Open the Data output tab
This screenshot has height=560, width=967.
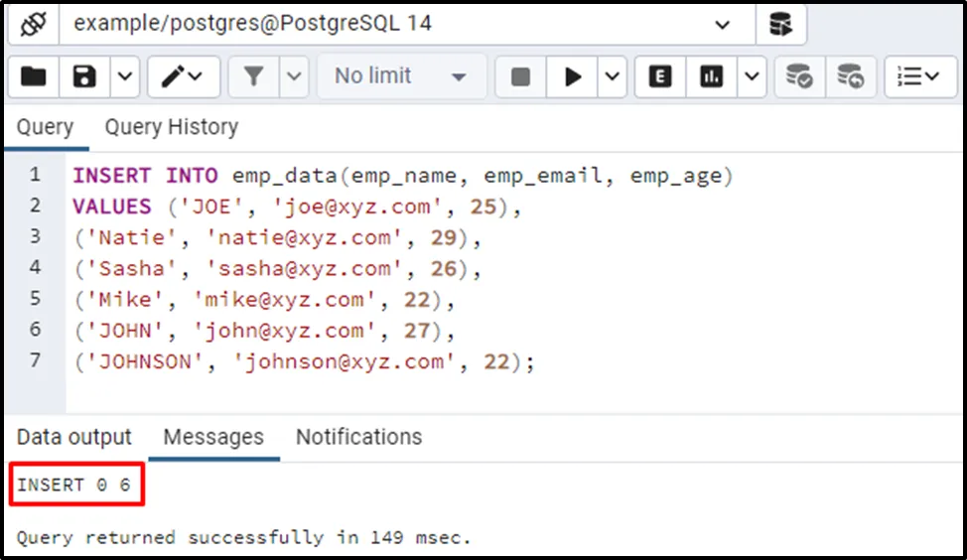pos(74,437)
